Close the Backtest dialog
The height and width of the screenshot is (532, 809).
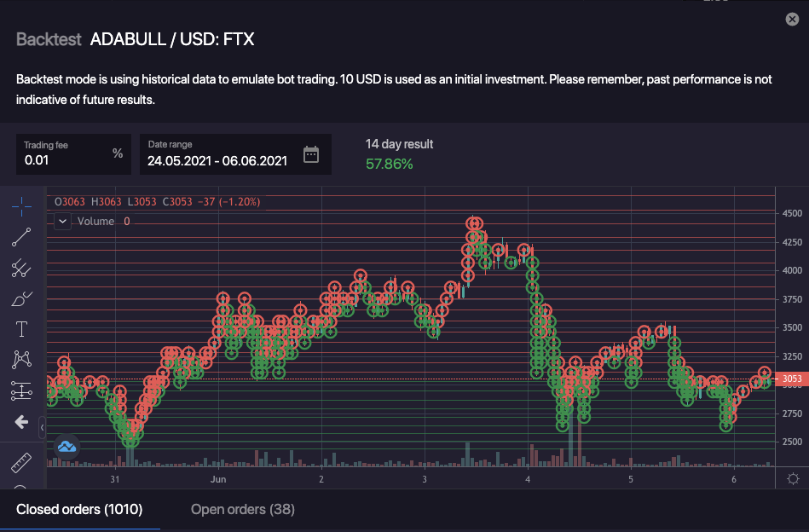792,20
